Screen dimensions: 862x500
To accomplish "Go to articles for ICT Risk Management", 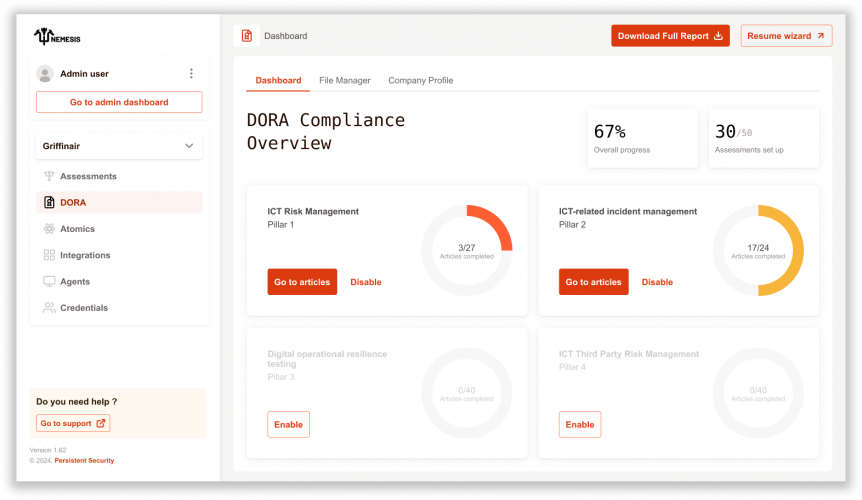I will click(x=302, y=282).
